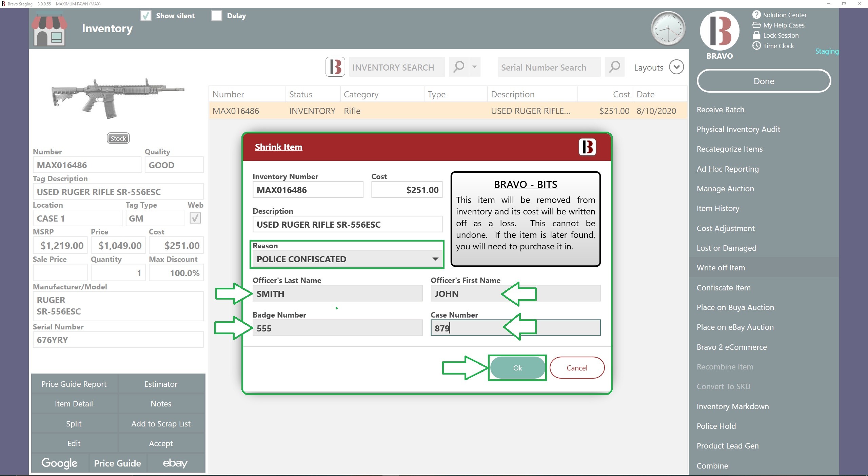Click the Officer's First Name field
This screenshot has height=476, width=868.
(515, 293)
